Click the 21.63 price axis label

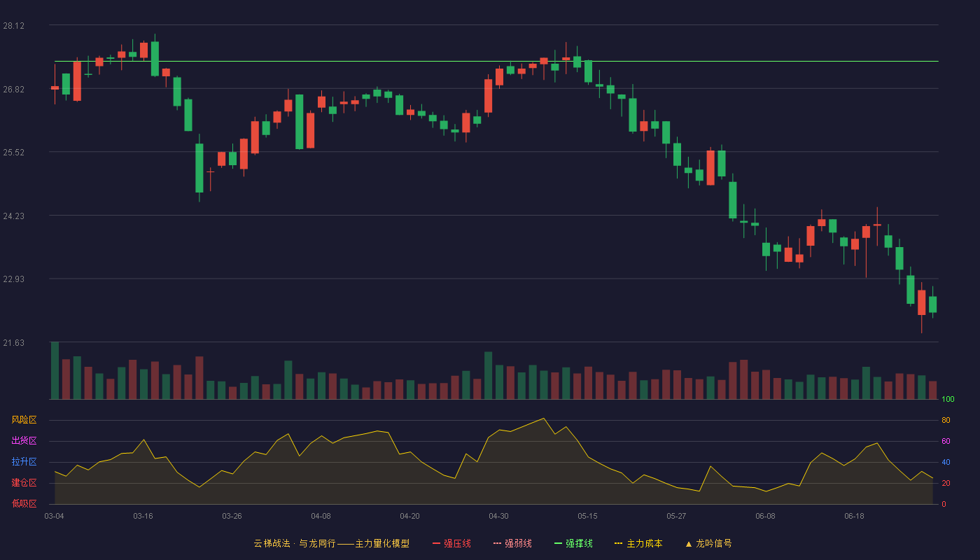[x=14, y=342]
